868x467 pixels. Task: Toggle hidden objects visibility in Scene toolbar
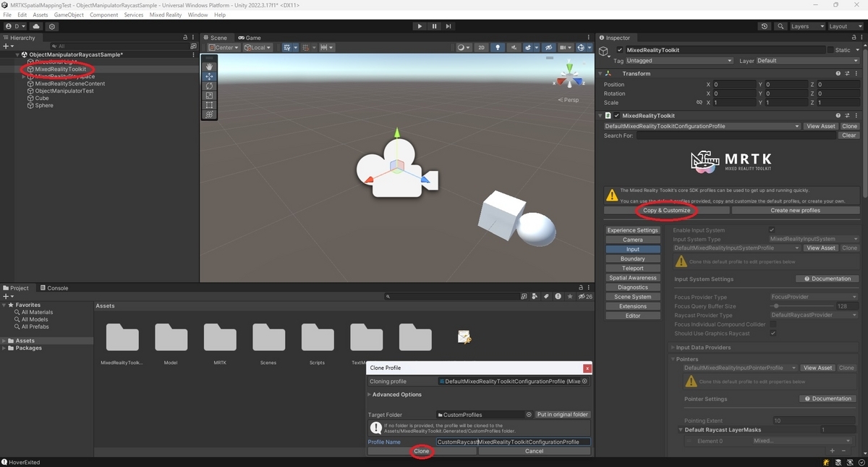point(550,48)
